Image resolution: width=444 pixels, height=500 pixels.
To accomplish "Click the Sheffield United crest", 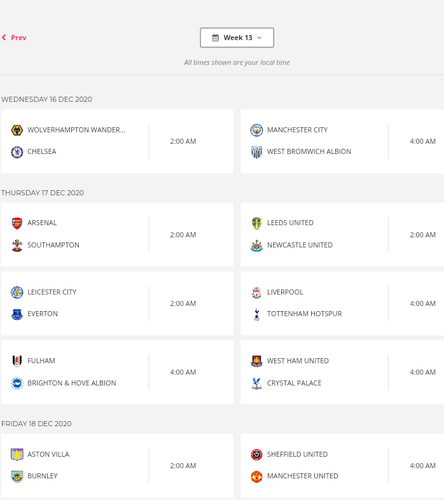I will [x=257, y=454].
